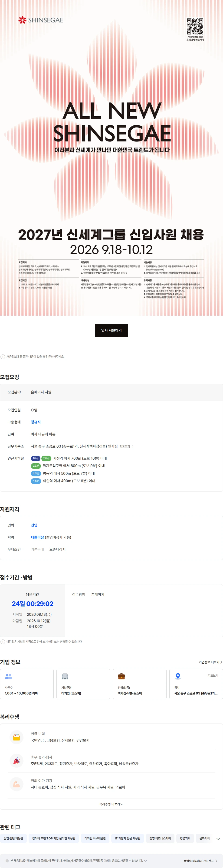Click the 서울 중구 소공로 63 work address text
This screenshot has width=223, height=868.
click(x=74, y=446)
